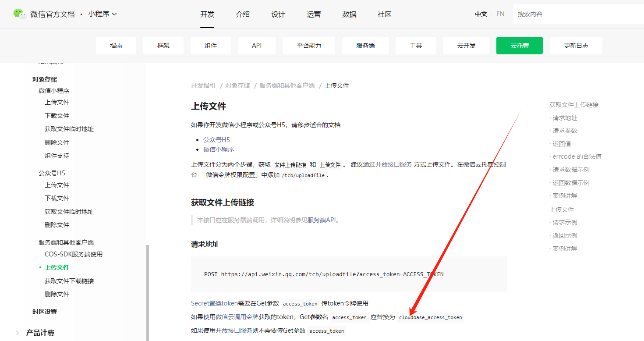644x341 pixels.
Task: Select 公众号H5 group in the sidebar
Action: click(x=52, y=173)
